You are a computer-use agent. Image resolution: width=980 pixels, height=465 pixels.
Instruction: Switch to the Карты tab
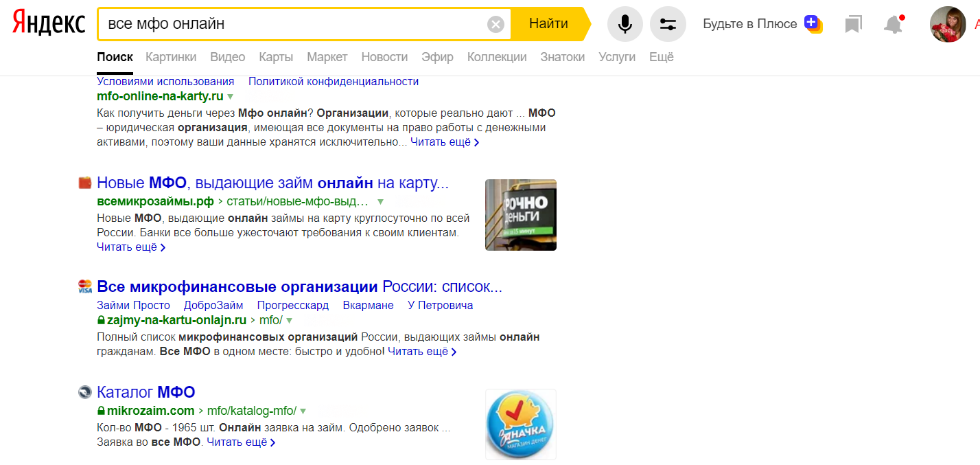click(x=276, y=57)
